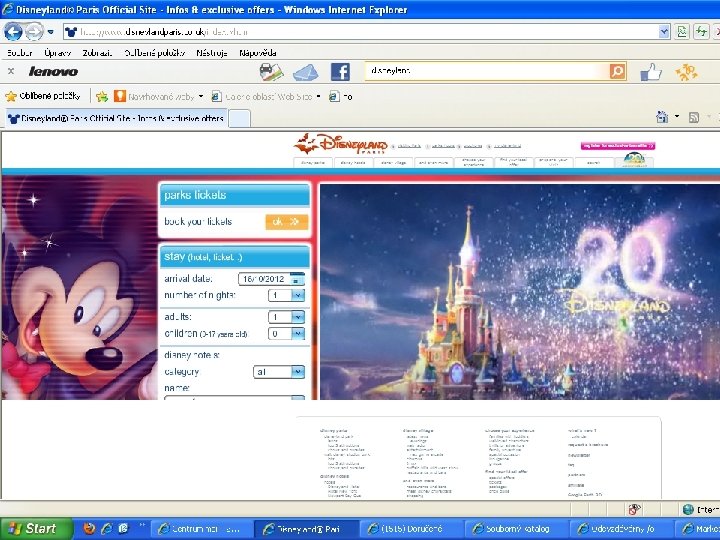Open the adults count dropdown
720x540 pixels.
point(287,317)
